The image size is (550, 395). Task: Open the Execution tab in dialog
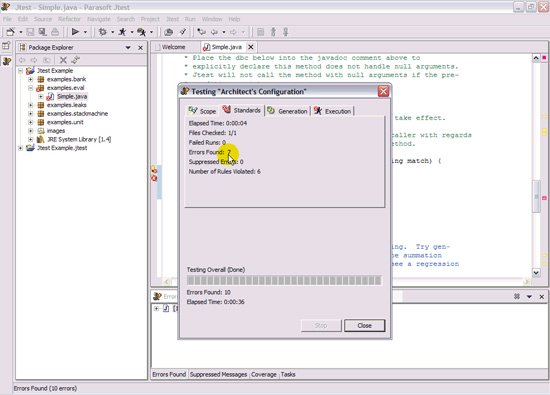click(x=333, y=111)
